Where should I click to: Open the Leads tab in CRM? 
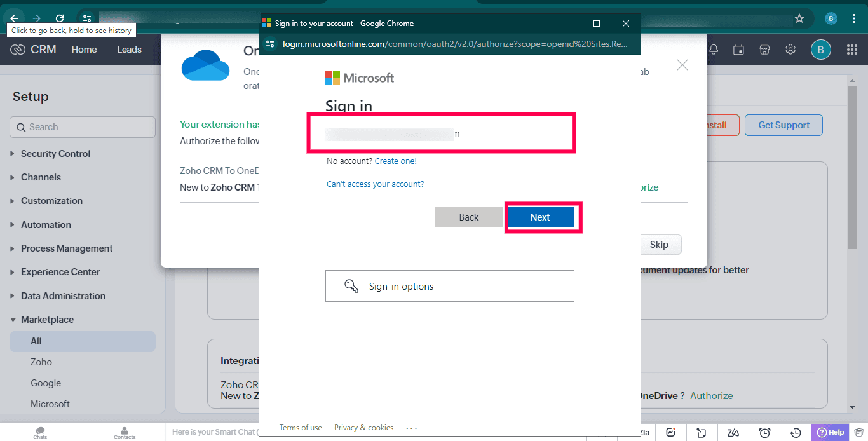click(129, 50)
